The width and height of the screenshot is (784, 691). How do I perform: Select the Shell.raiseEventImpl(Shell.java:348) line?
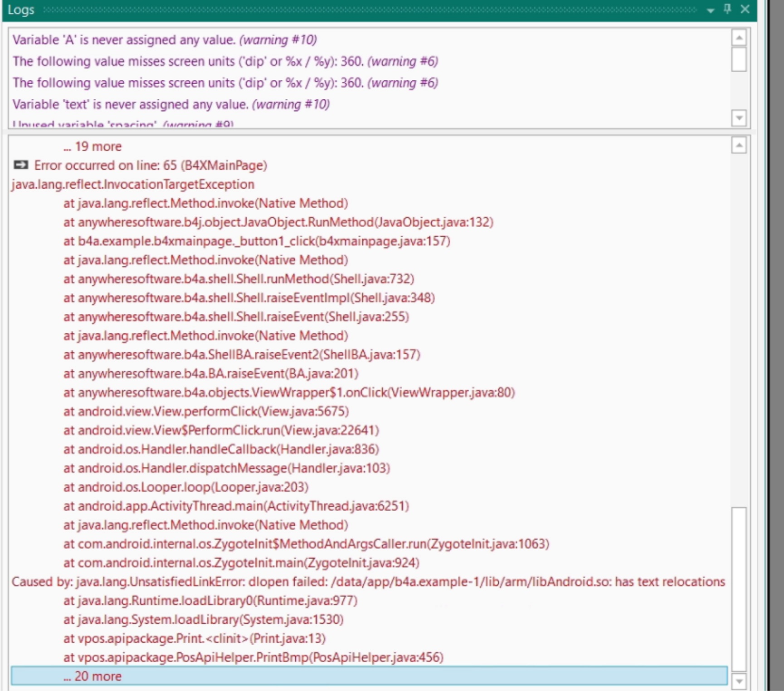coord(249,298)
